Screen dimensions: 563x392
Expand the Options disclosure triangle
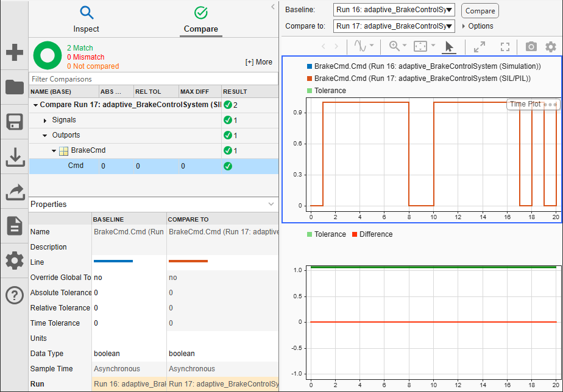tap(464, 26)
